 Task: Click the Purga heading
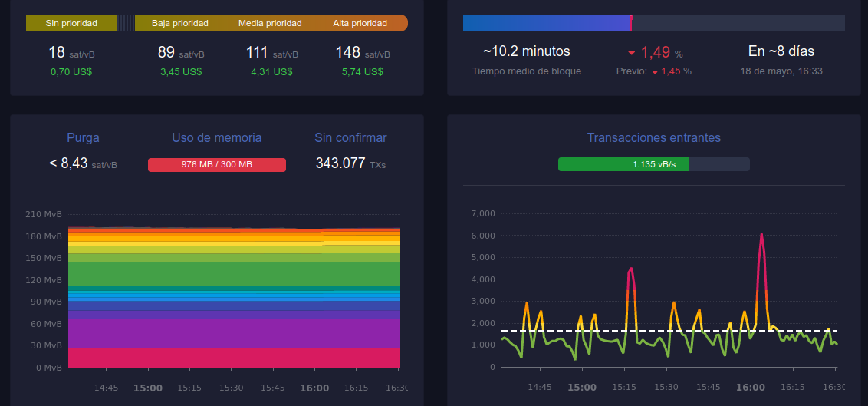click(83, 138)
